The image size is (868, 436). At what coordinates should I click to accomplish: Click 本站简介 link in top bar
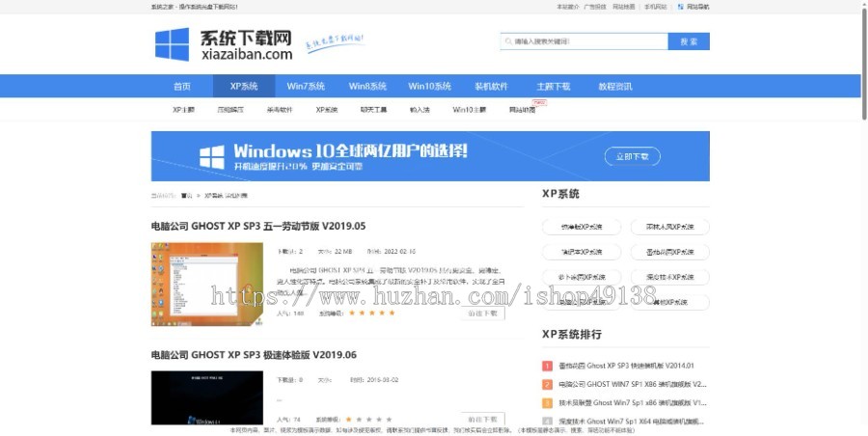(x=567, y=7)
